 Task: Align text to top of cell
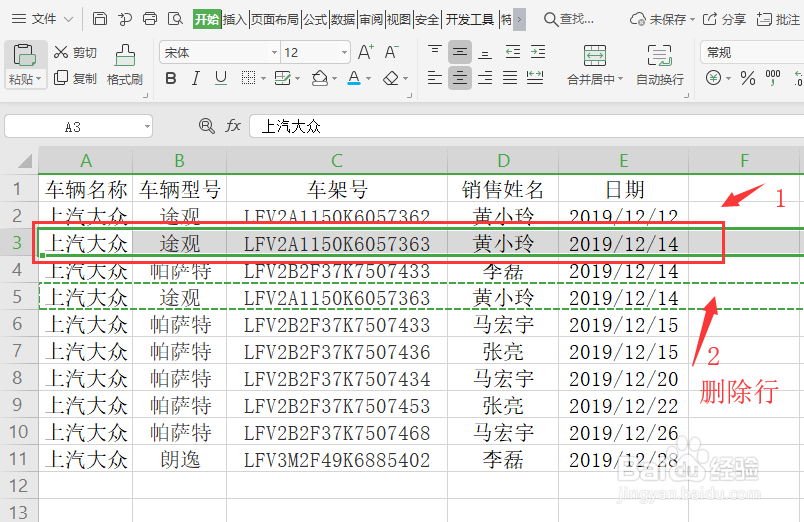pyautogui.click(x=435, y=52)
